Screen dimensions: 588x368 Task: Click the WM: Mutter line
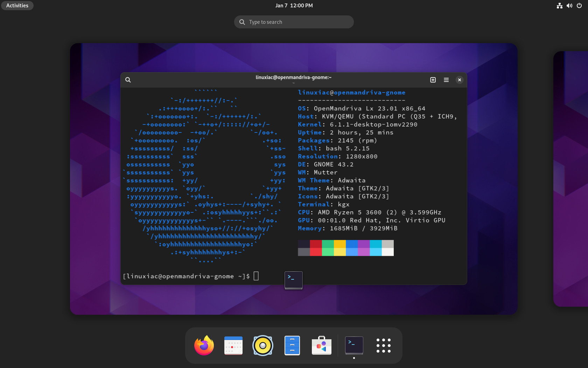[318, 172]
